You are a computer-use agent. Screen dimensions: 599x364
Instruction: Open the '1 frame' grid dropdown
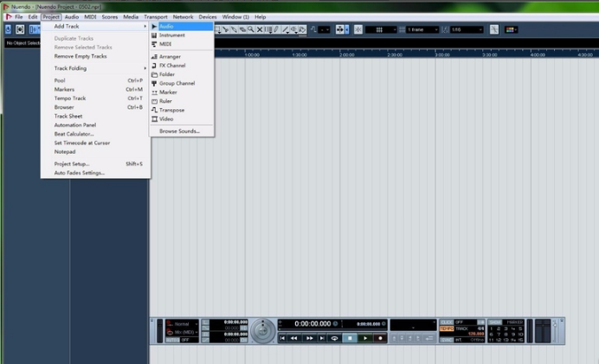[x=424, y=29]
